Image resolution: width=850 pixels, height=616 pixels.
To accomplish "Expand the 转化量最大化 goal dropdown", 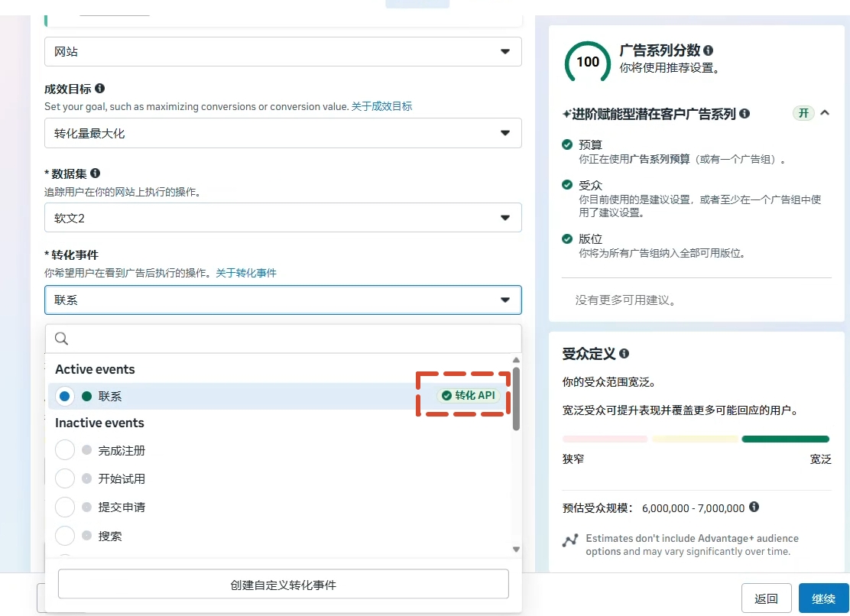I will pyautogui.click(x=283, y=133).
